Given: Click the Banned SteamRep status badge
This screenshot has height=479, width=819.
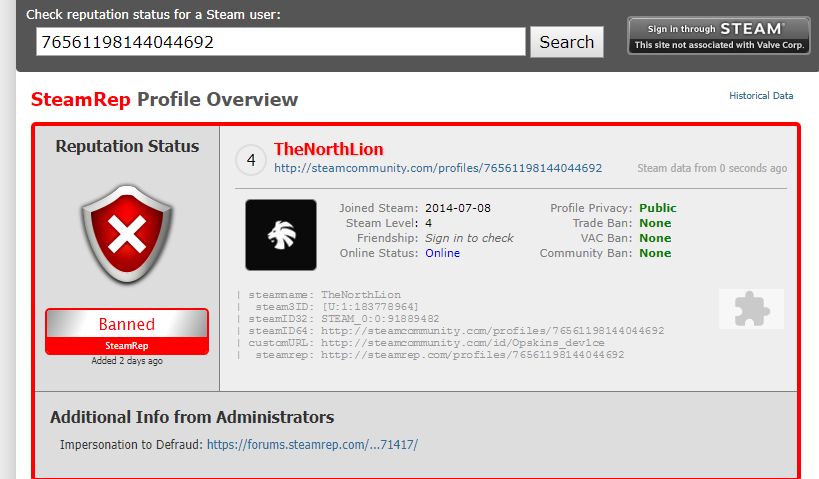Looking at the screenshot, I should [x=127, y=332].
